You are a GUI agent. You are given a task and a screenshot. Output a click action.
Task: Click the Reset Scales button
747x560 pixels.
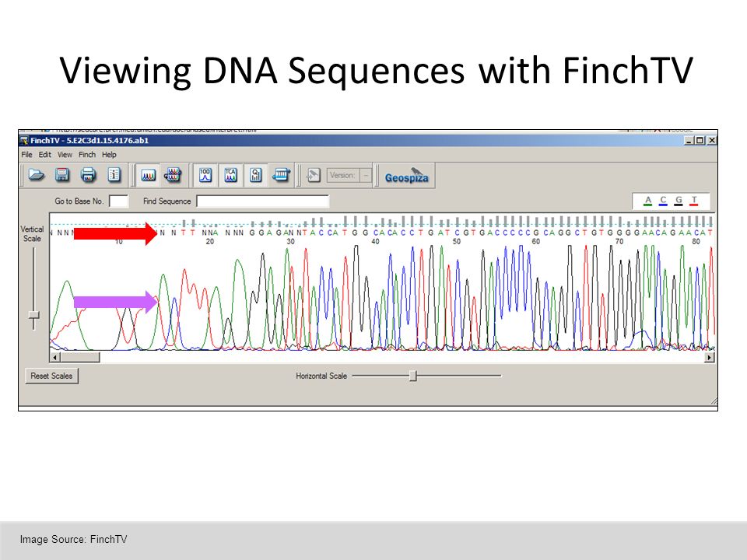[51, 376]
